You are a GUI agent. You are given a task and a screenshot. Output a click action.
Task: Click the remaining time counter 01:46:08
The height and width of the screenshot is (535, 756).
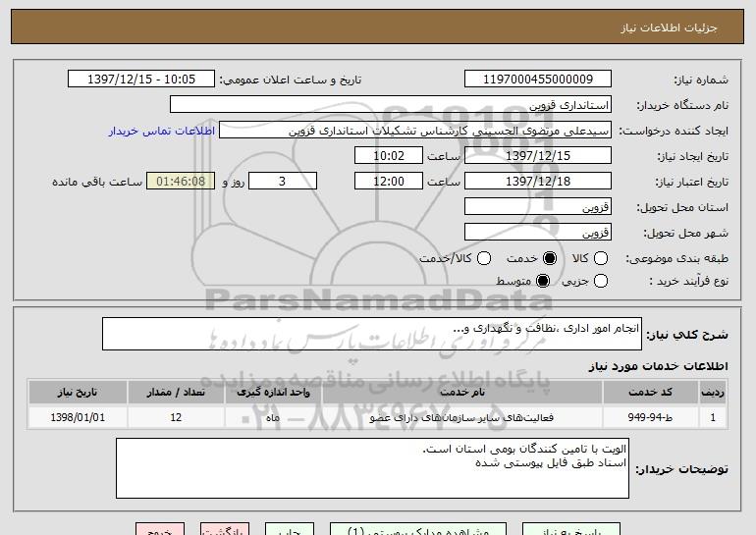point(181,182)
